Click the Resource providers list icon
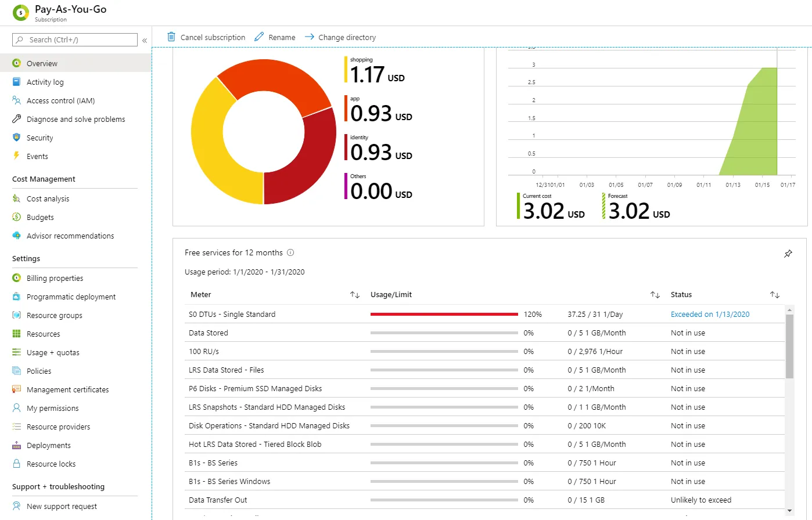The image size is (812, 520). tap(16, 427)
